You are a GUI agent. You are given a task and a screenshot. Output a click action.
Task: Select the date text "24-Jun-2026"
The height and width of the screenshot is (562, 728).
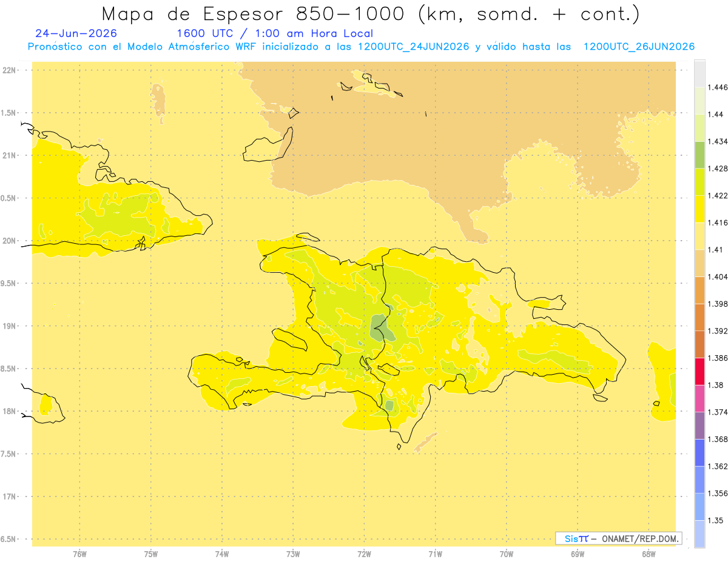pyautogui.click(x=76, y=33)
